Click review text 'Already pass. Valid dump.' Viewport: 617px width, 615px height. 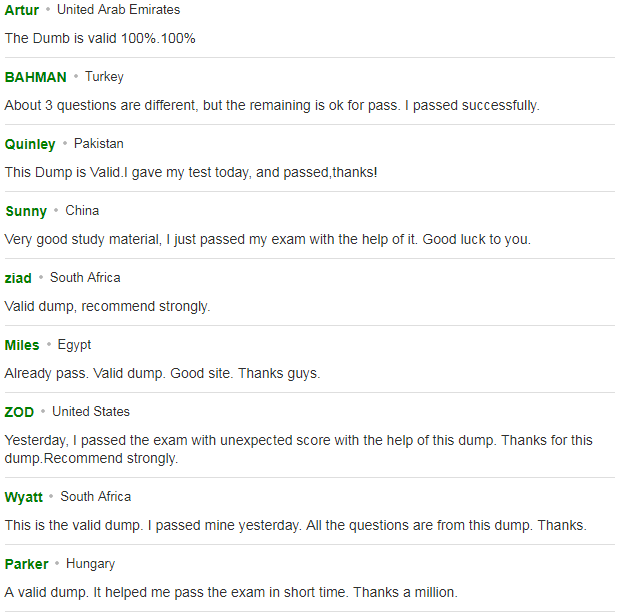point(85,373)
